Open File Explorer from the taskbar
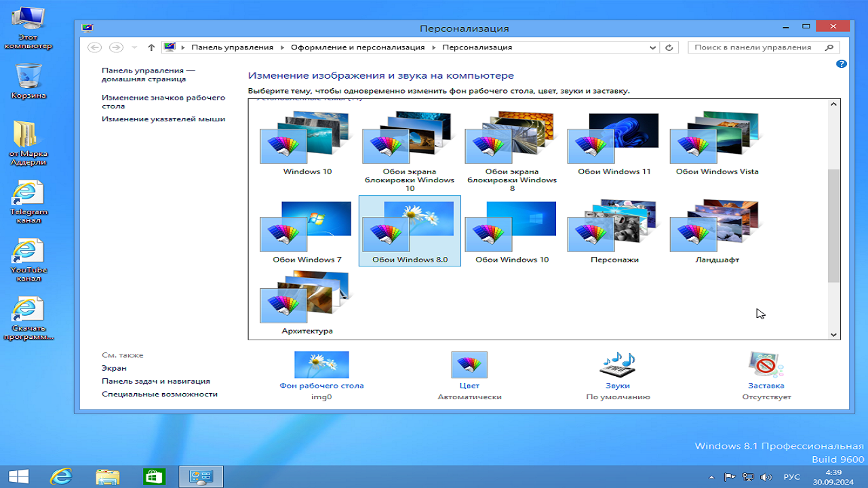The image size is (868, 488). tap(108, 476)
